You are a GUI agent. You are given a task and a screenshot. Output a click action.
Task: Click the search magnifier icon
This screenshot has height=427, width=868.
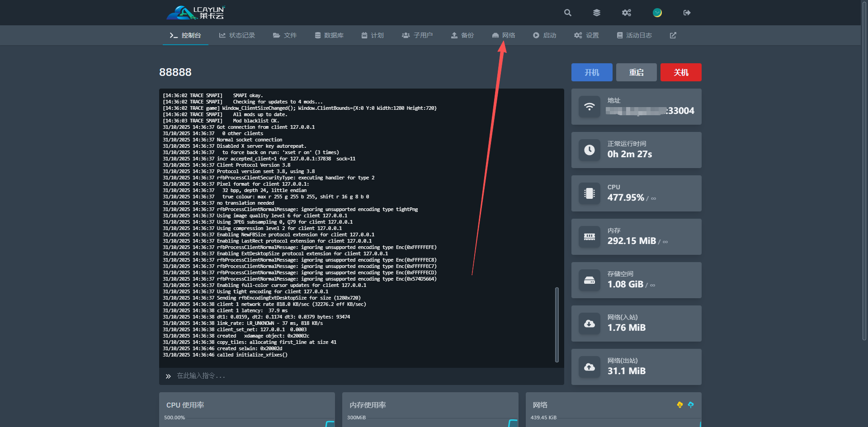(568, 13)
